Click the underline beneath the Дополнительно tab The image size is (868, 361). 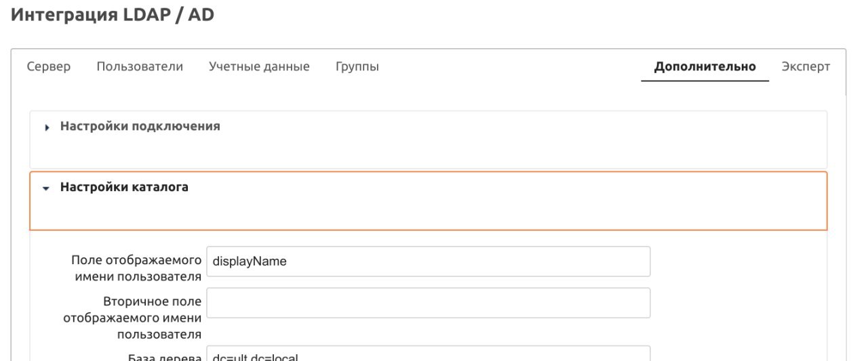point(705,81)
